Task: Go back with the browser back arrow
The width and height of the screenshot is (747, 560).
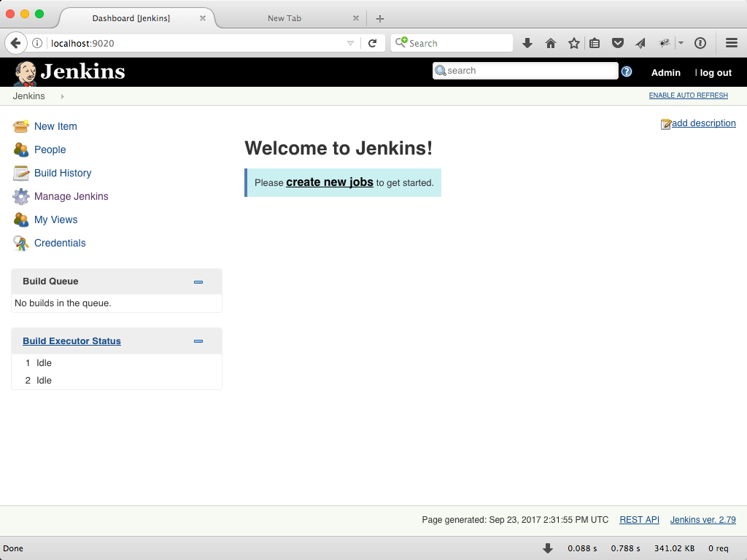Action: point(16,43)
